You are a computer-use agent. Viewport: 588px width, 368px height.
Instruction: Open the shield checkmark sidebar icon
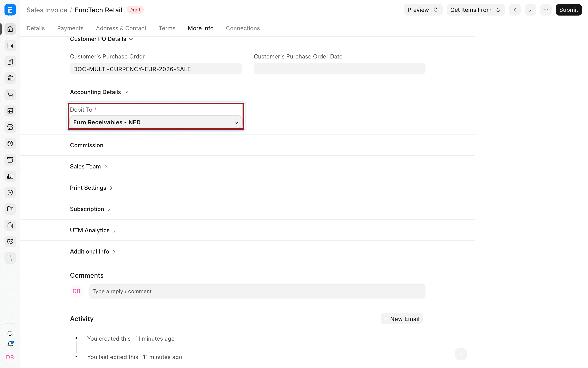(x=10, y=193)
